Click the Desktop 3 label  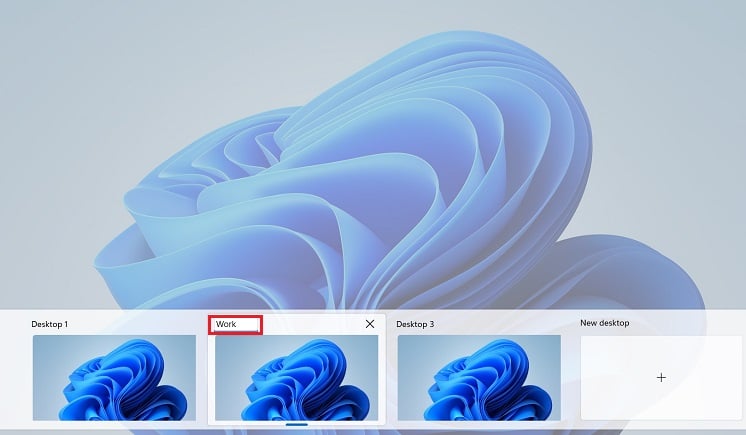pos(415,324)
